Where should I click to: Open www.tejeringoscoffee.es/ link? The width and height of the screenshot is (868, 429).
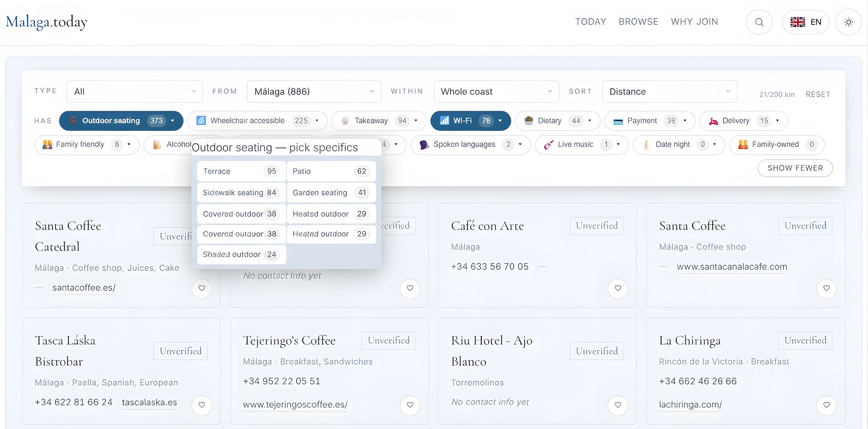coord(295,405)
